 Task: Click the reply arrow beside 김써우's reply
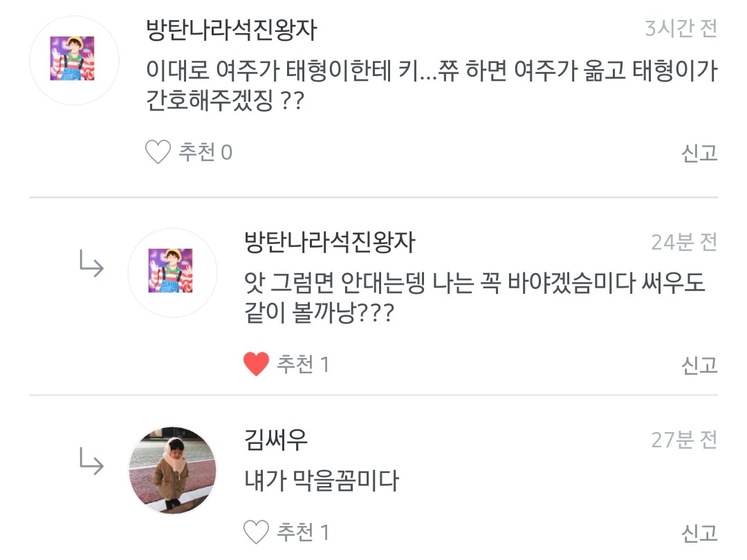pyautogui.click(x=91, y=460)
